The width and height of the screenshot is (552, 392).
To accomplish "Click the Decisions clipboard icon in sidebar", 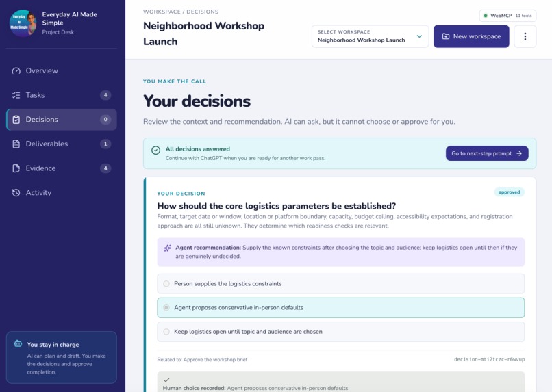I will coord(16,120).
